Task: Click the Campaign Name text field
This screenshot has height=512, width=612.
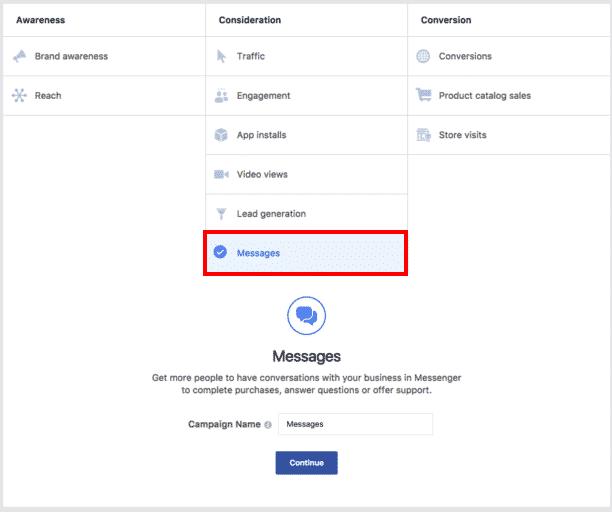Action: [355, 424]
